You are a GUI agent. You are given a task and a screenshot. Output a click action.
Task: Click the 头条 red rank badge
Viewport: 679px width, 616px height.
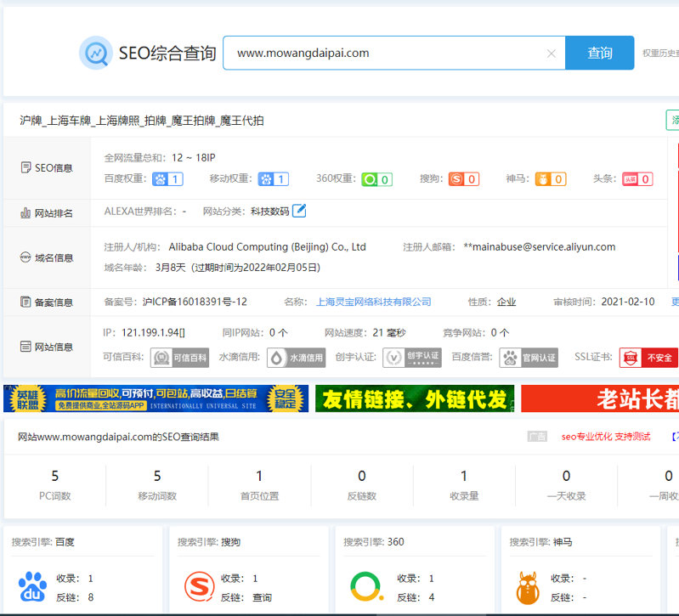pos(637,179)
